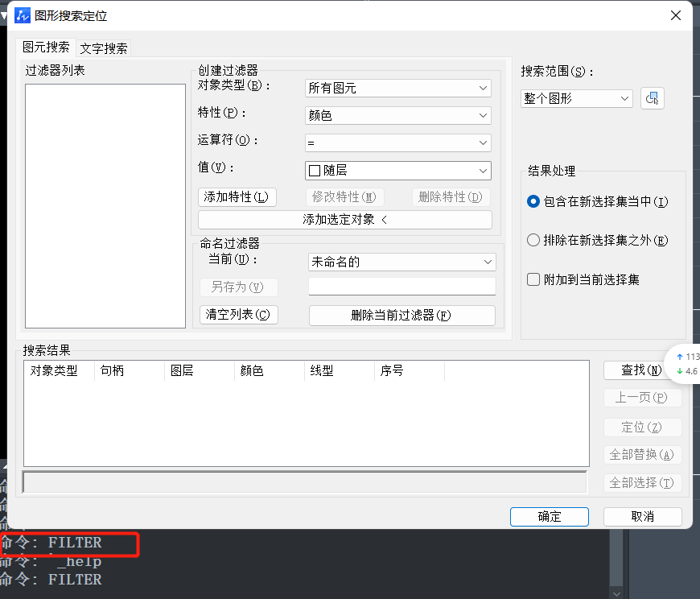Click inside the 过滤器列表 list box
Viewport: 700px width, 599px height.
pos(105,206)
